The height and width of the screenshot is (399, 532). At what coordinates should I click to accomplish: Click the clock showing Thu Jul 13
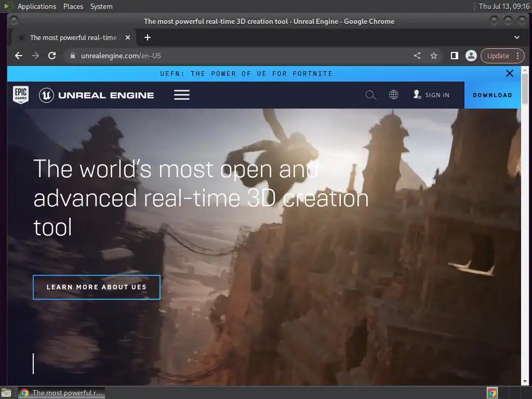[x=504, y=6]
